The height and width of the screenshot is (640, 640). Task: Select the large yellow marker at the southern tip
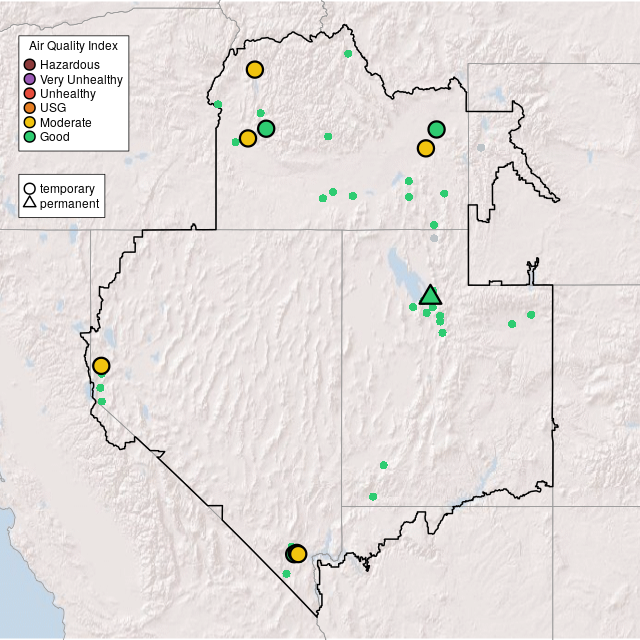[x=298, y=554]
